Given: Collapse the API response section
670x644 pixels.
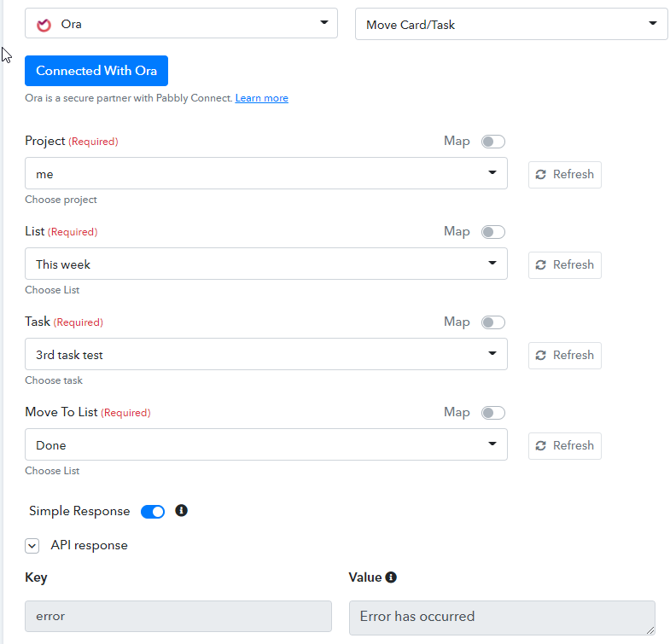Looking at the screenshot, I should (32, 546).
